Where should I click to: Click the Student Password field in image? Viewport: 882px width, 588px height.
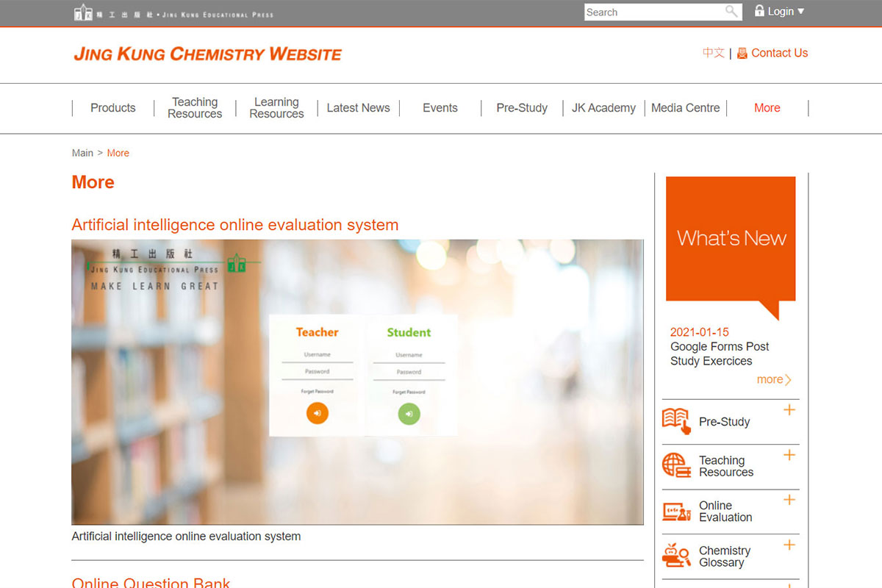point(409,372)
